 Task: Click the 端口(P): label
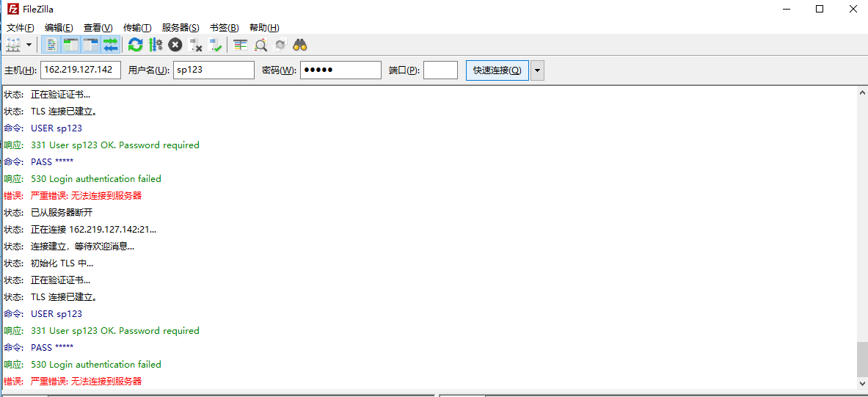(x=404, y=70)
